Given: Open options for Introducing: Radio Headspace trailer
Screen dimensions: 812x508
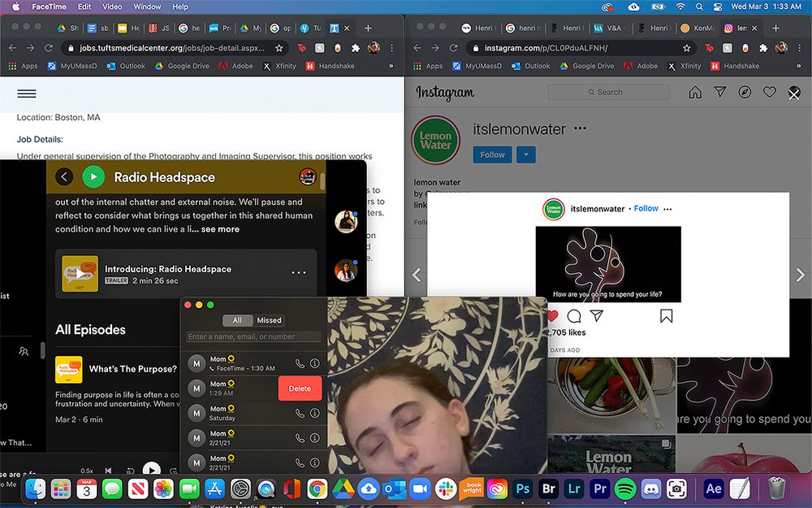Looking at the screenshot, I should (x=299, y=272).
